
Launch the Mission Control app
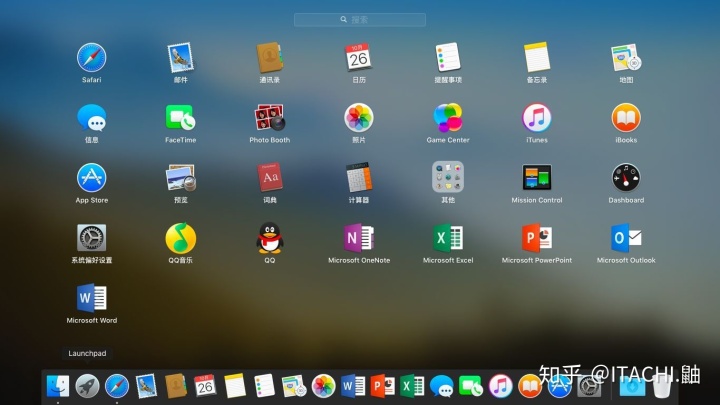pos(537,178)
